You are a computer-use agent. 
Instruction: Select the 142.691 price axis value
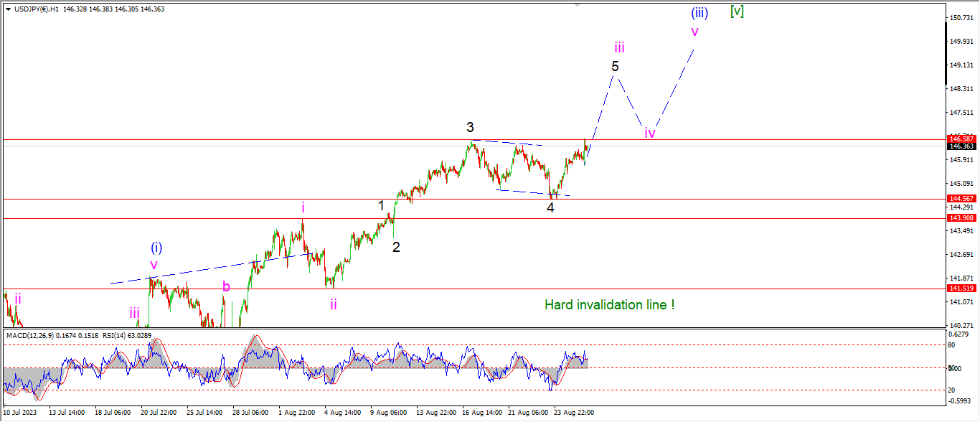(x=961, y=254)
